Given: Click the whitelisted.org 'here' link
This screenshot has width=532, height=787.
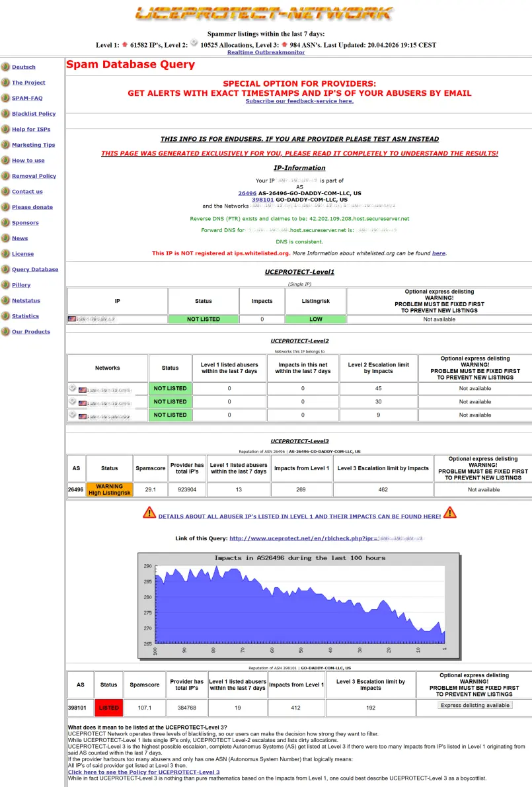Looking at the screenshot, I should click(x=439, y=253).
